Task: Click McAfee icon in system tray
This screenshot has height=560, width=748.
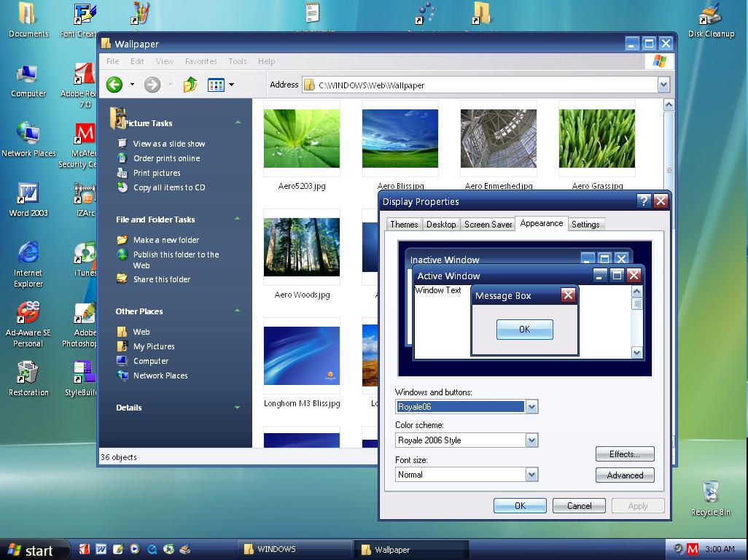Action: 693,549
